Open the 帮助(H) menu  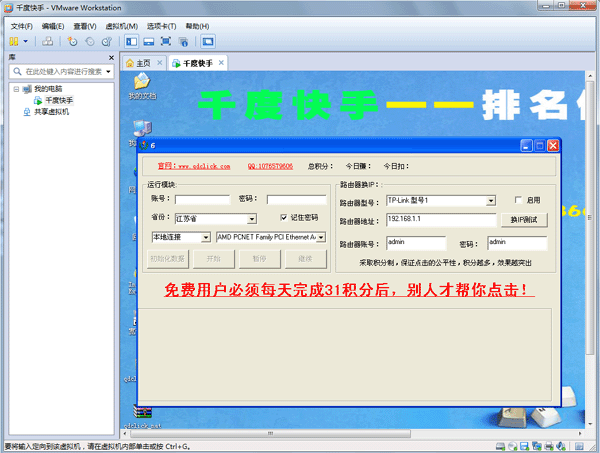[197, 26]
